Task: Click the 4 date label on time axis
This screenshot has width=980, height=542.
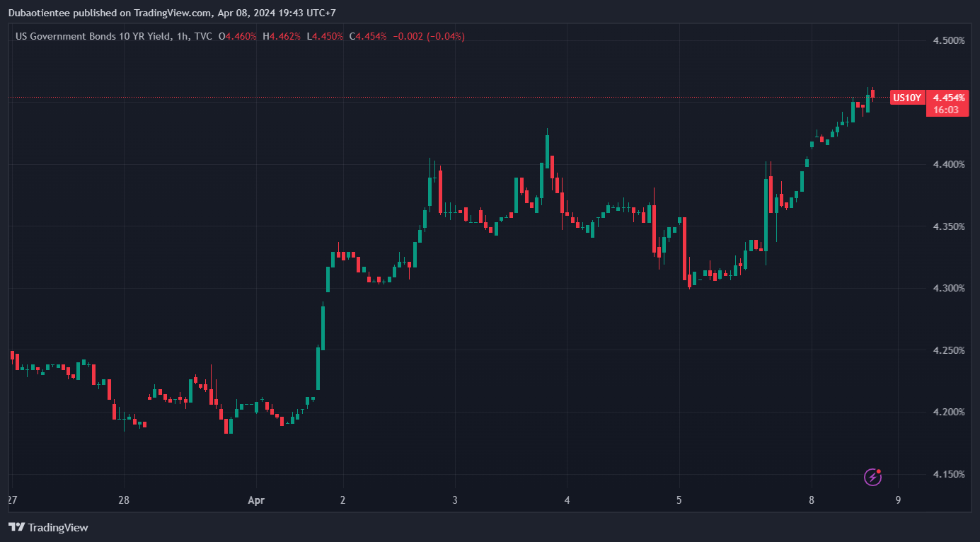Action: coord(567,500)
